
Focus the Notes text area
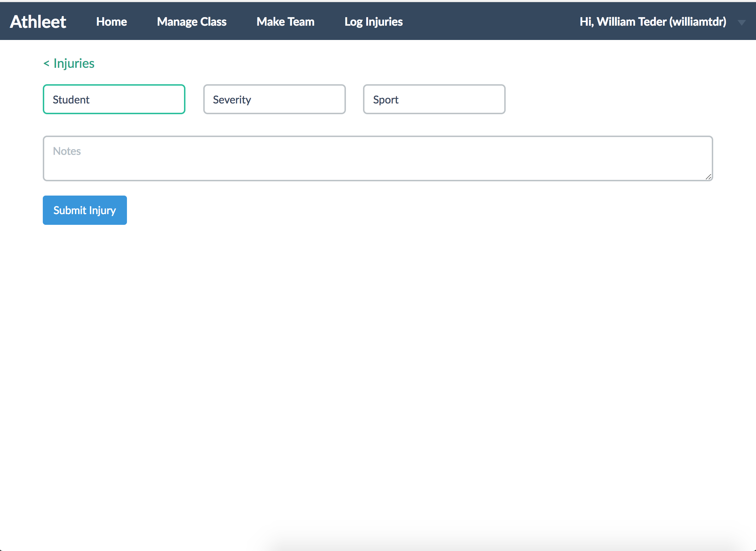378,164
